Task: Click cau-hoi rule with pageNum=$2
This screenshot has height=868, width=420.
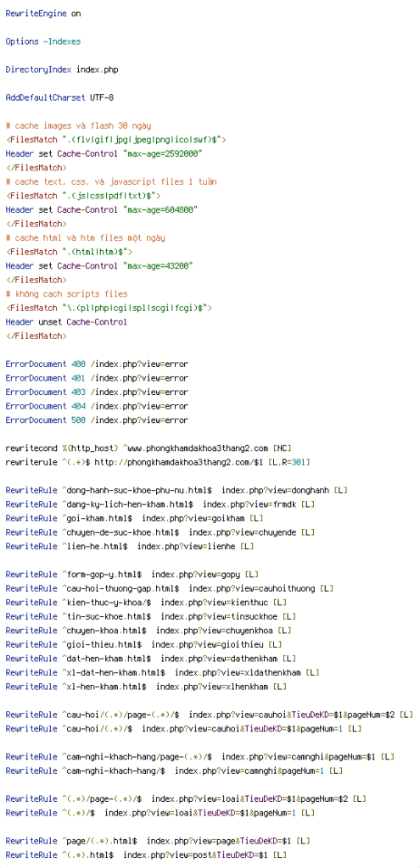Action: (210, 715)
